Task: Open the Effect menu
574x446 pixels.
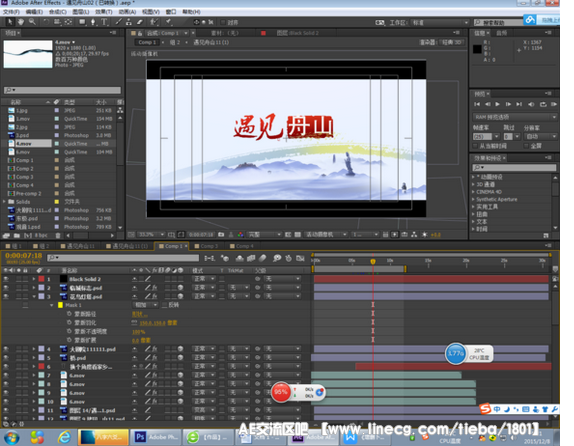Action: (x=104, y=12)
